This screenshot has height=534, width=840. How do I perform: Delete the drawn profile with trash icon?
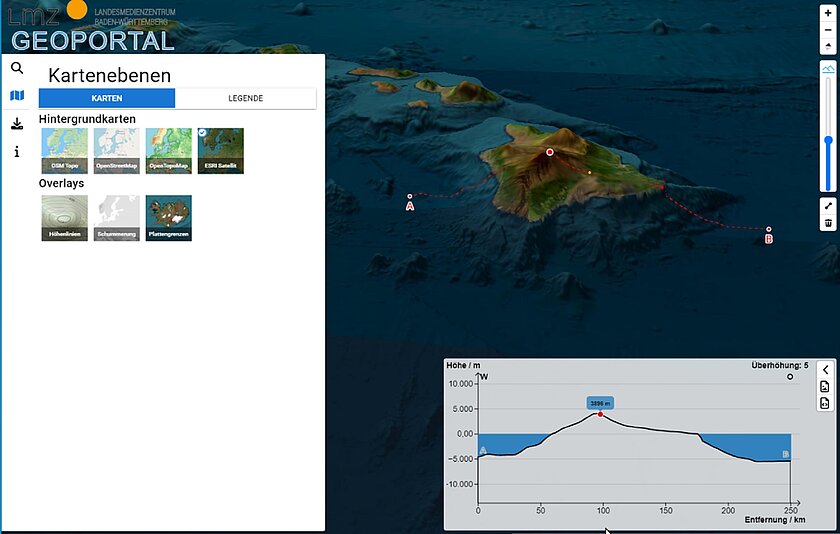coord(827,223)
